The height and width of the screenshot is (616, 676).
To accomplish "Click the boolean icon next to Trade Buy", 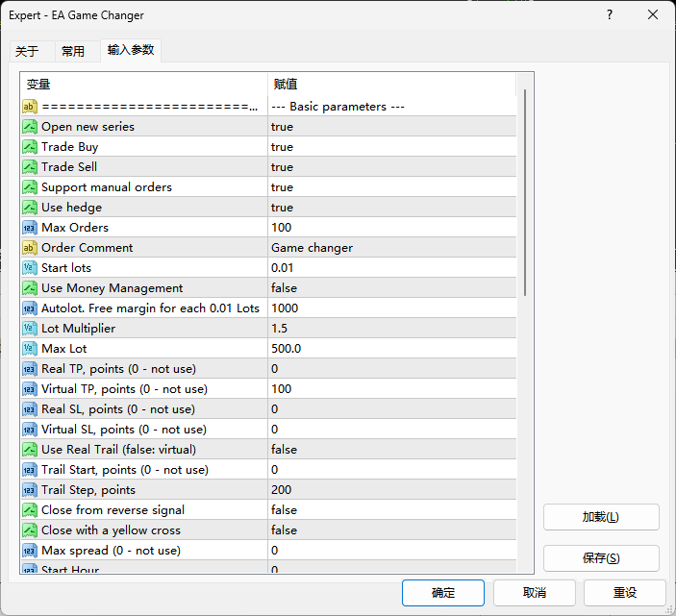I will pos(30,147).
